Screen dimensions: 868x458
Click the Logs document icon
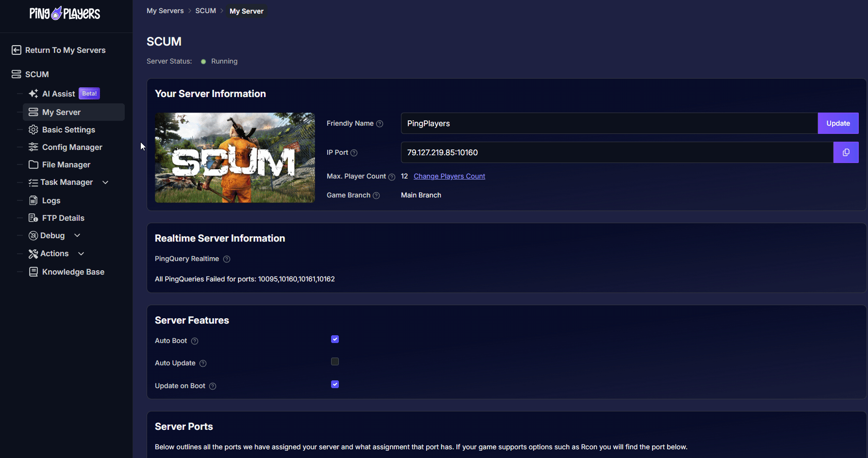(33, 200)
